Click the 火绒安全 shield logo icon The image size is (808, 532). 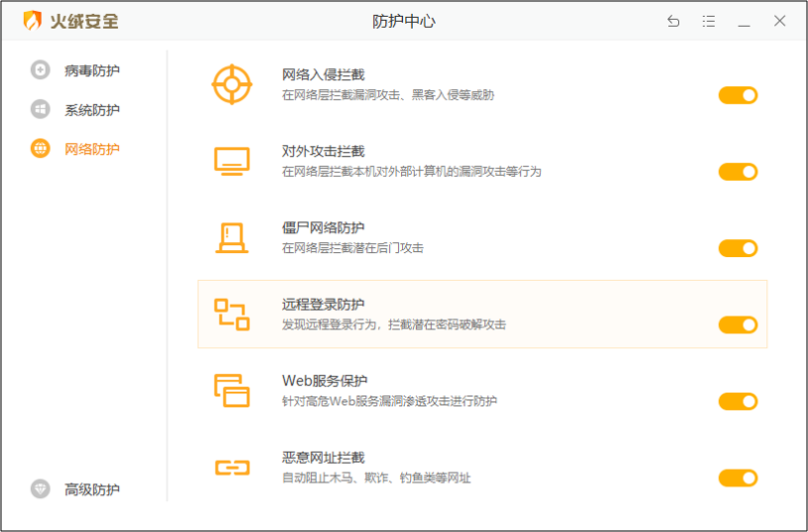click(33, 21)
